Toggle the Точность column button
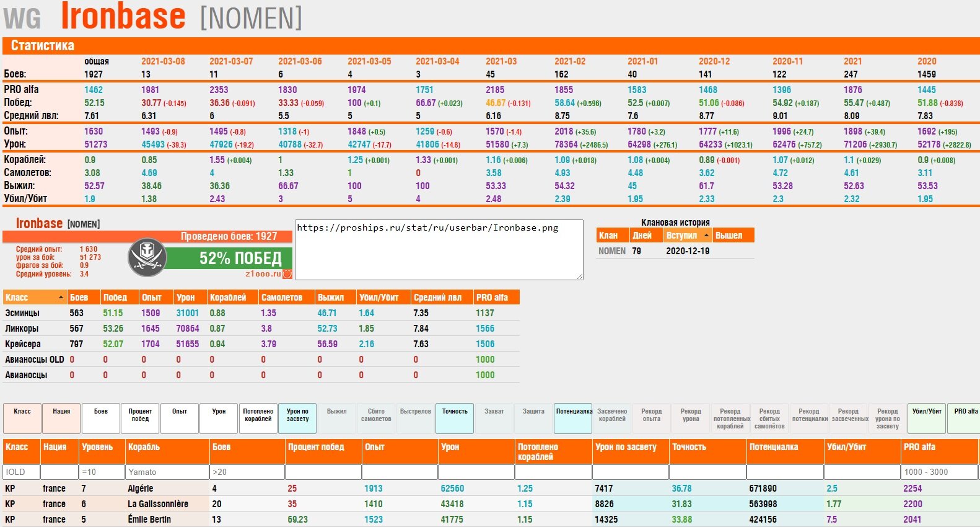The height and width of the screenshot is (527, 980). pyautogui.click(x=455, y=418)
